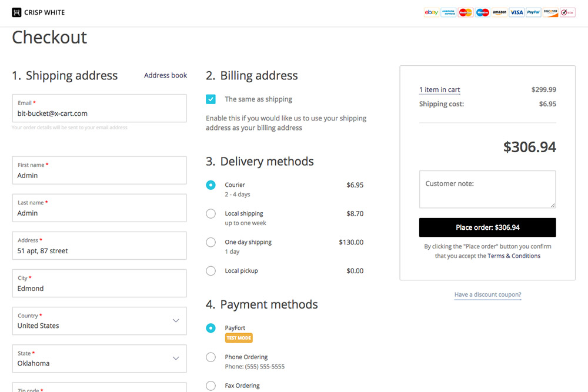Select One day shipping delivery option
588x392 pixels.
(x=211, y=242)
